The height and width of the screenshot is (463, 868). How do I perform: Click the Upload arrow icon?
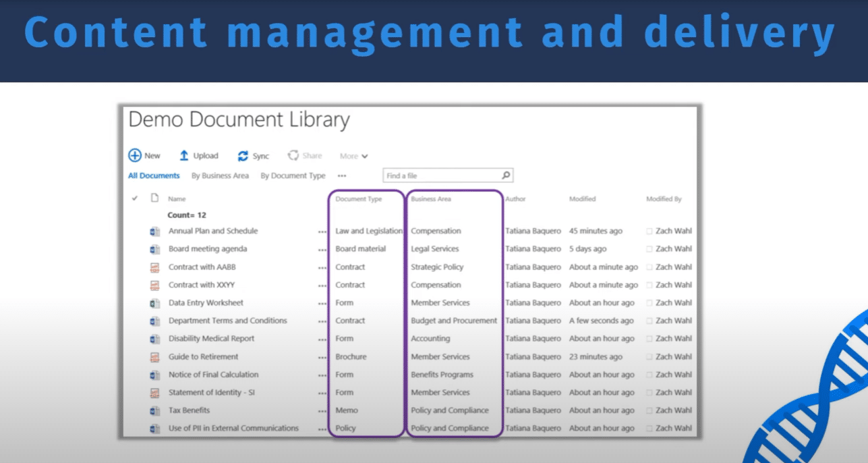184,155
